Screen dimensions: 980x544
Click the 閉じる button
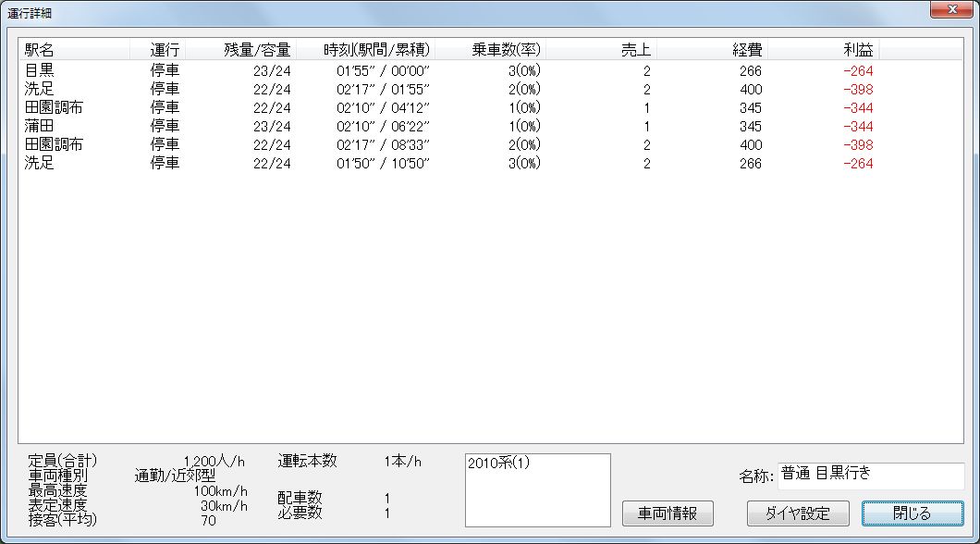[913, 513]
